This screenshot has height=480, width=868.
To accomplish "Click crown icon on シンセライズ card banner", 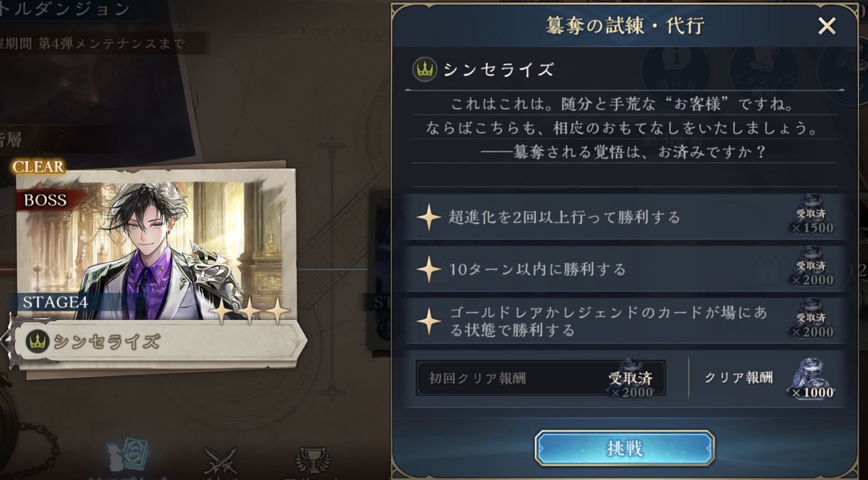I will [38, 341].
